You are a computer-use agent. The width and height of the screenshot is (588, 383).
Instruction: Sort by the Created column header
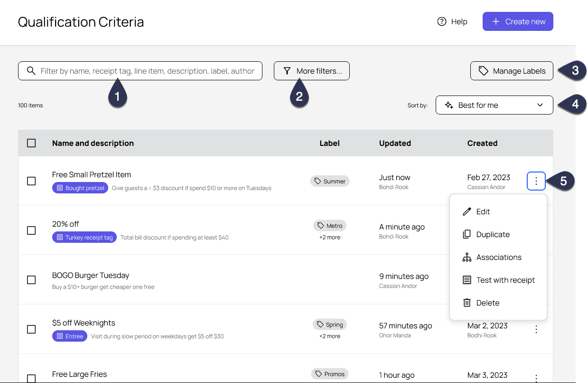[482, 143]
